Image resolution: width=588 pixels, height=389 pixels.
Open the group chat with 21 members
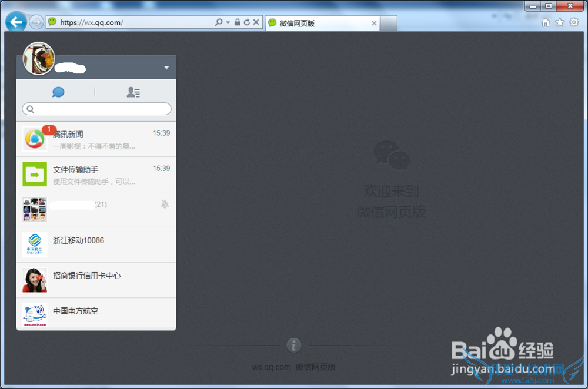pos(96,210)
